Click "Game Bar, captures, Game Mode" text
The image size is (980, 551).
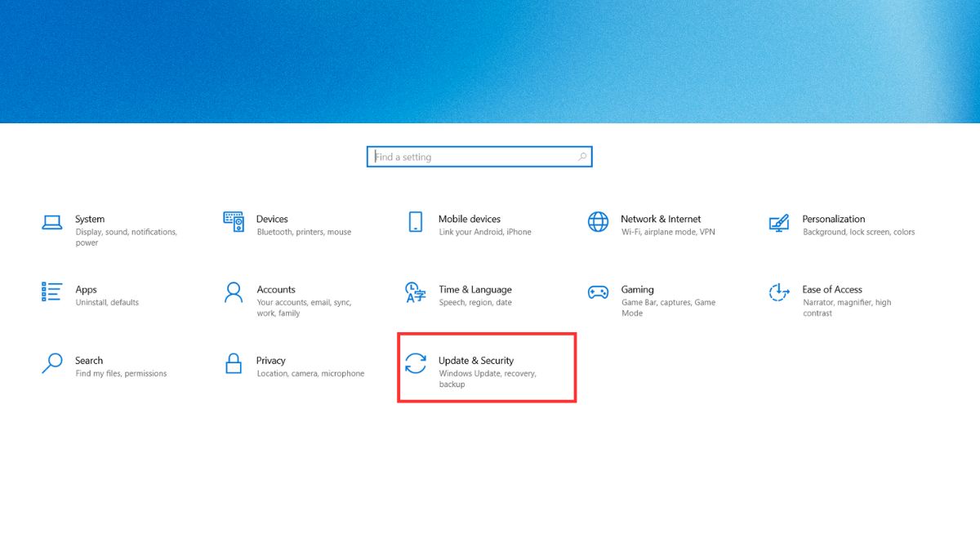click(668, 308)
